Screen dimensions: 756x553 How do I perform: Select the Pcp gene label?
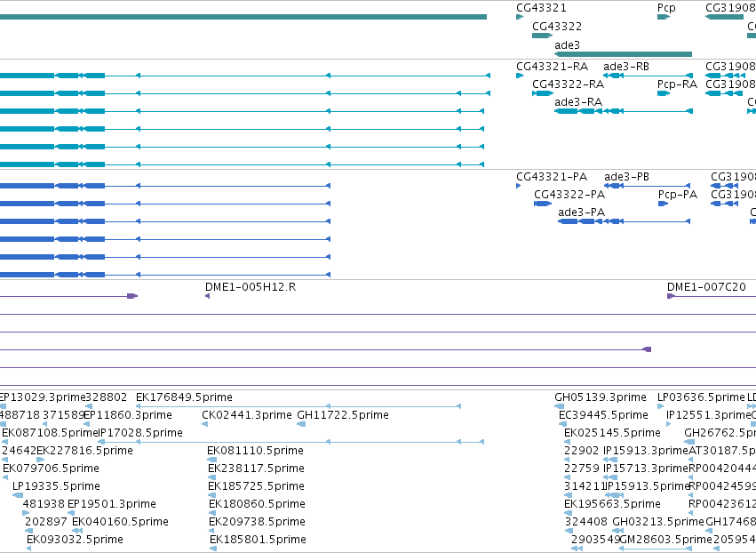tap(666, 8)
